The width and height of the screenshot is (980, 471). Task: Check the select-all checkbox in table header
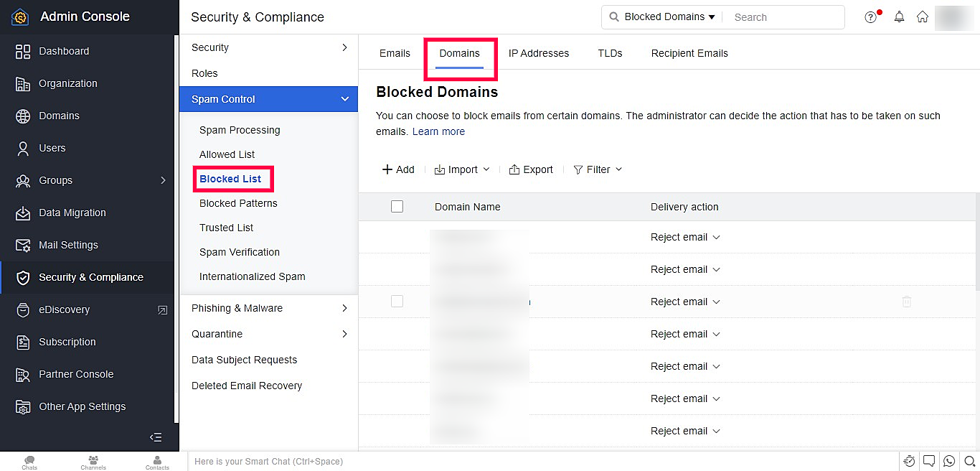coord(397,207)
